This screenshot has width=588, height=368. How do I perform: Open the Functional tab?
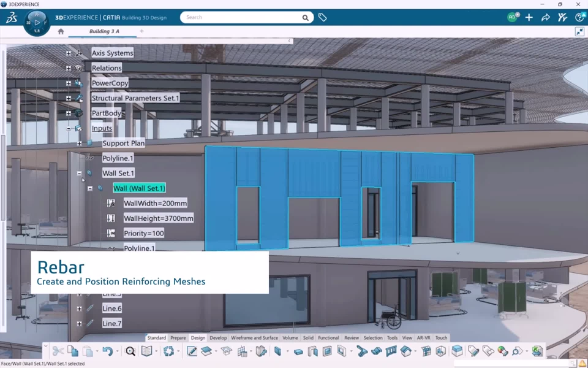click(328, 337)
